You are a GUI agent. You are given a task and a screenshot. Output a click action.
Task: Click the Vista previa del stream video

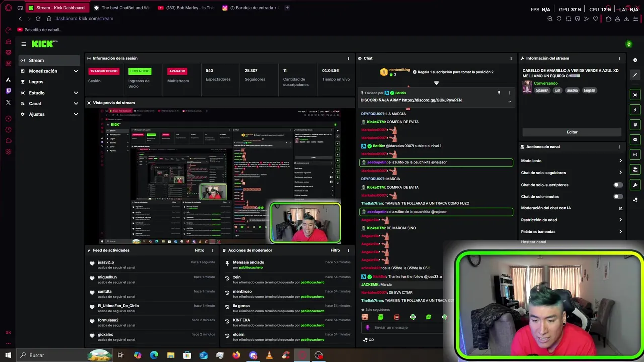[x=219, y=176]
